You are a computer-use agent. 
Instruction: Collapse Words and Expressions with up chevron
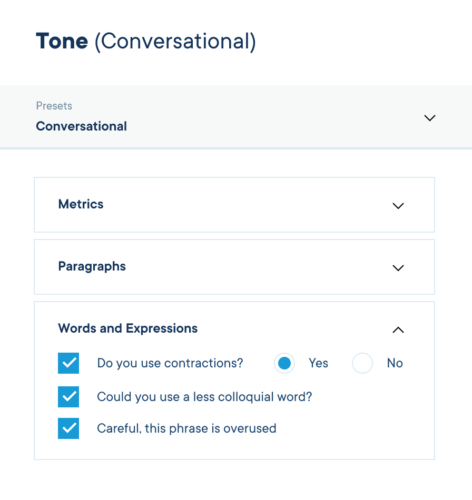point(398,330)
